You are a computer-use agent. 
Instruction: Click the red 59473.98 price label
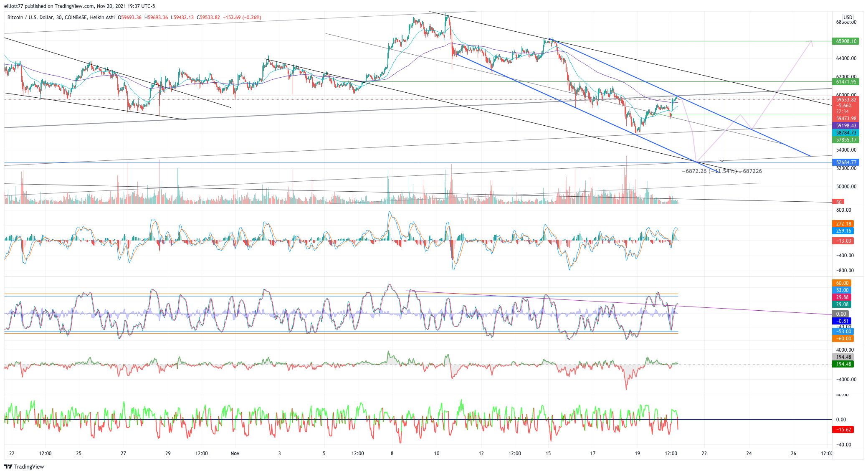point(845,119)
